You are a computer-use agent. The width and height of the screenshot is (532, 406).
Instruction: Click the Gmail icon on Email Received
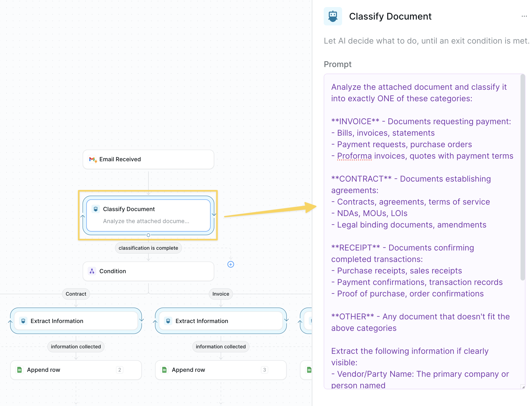point(92,159)
